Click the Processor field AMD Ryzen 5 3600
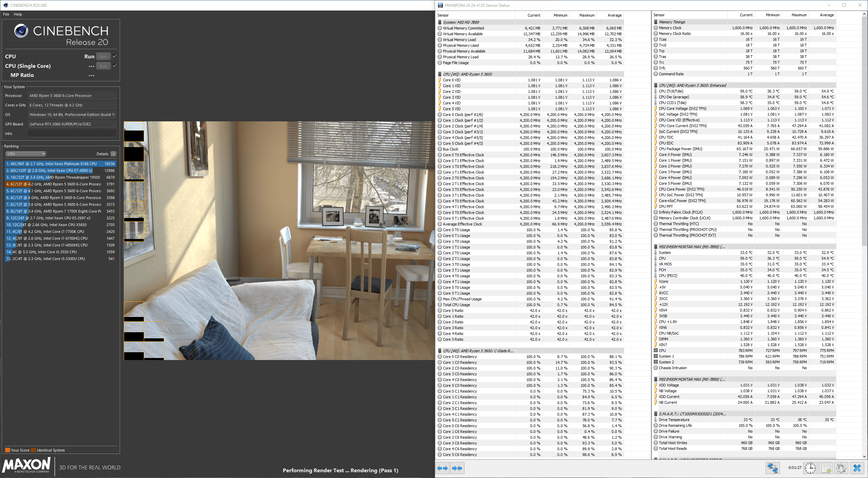 [72, 96]
